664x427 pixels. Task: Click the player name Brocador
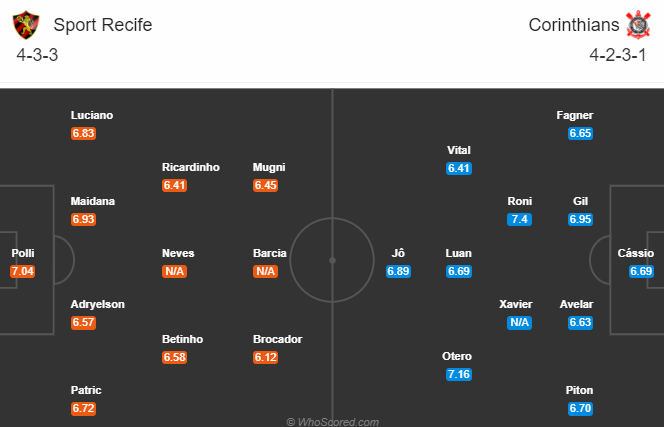[x=277, y=339]
